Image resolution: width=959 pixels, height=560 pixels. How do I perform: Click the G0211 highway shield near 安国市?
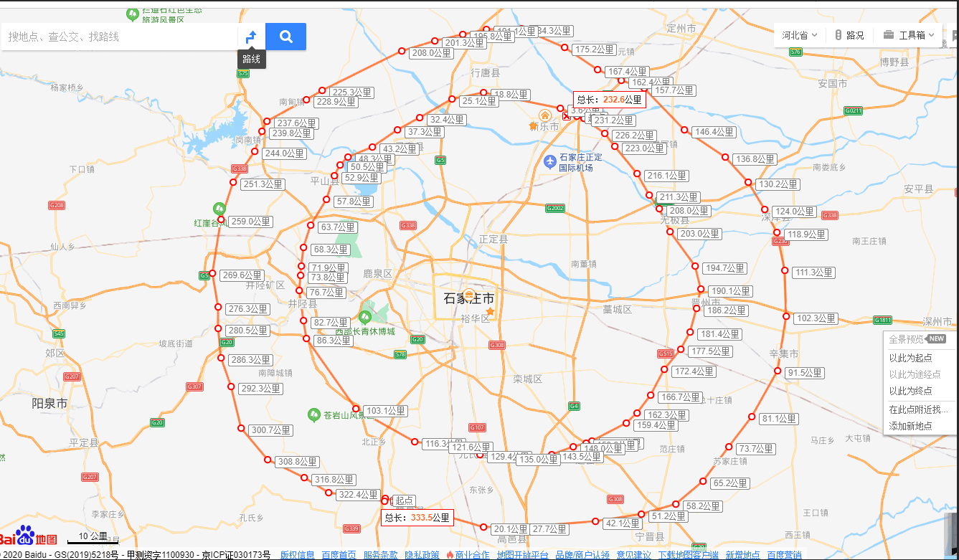coord(854,110)
